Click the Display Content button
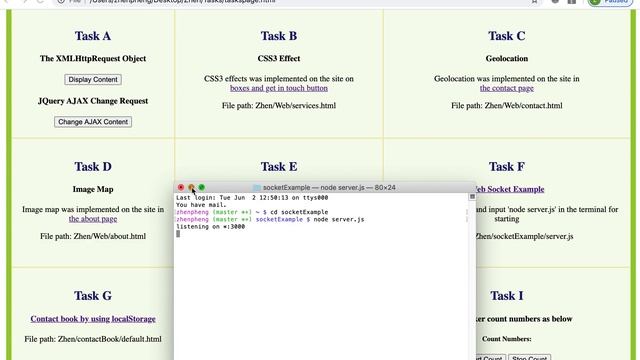The image size is (640, 360). click(93, 80)
